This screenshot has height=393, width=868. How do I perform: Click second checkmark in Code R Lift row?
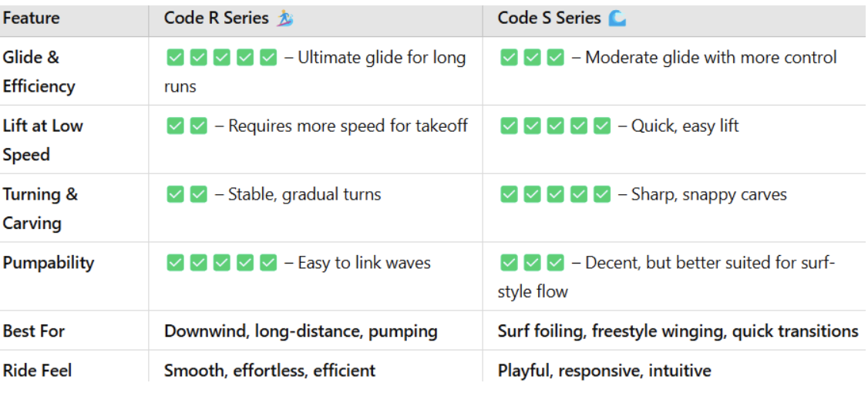199,126
